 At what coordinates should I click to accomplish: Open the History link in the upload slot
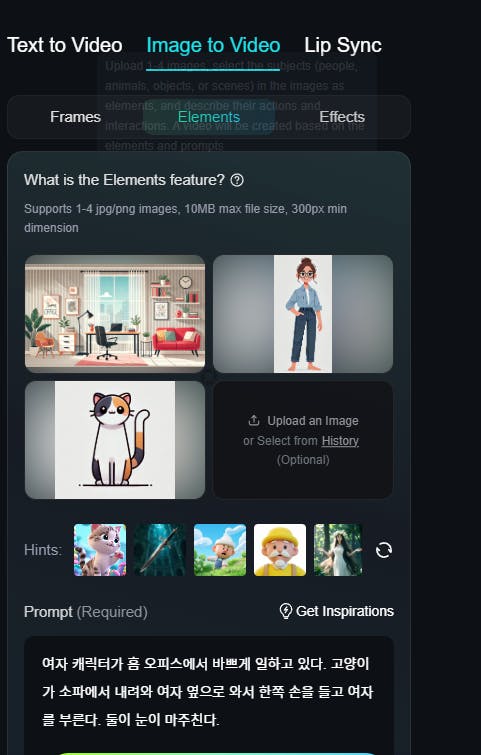coord(340,441)
